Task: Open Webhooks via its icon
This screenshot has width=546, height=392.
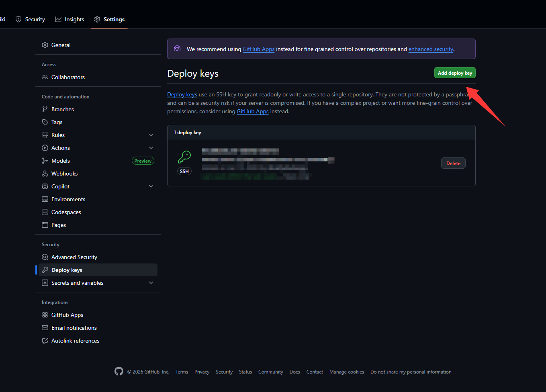Action: tap(45, 173)
